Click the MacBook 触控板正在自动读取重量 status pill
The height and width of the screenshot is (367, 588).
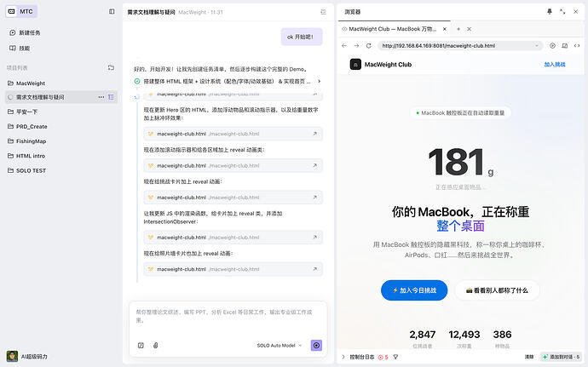[x=460, y=113]
